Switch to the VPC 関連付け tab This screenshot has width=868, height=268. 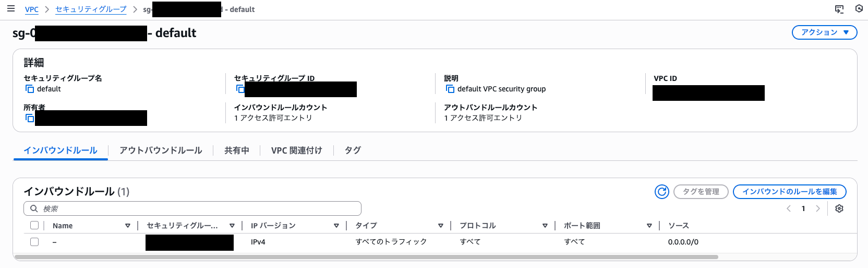(296, 150)
